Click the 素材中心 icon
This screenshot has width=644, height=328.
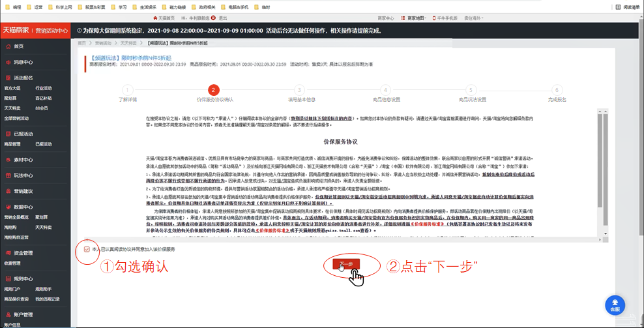[8, 160]
